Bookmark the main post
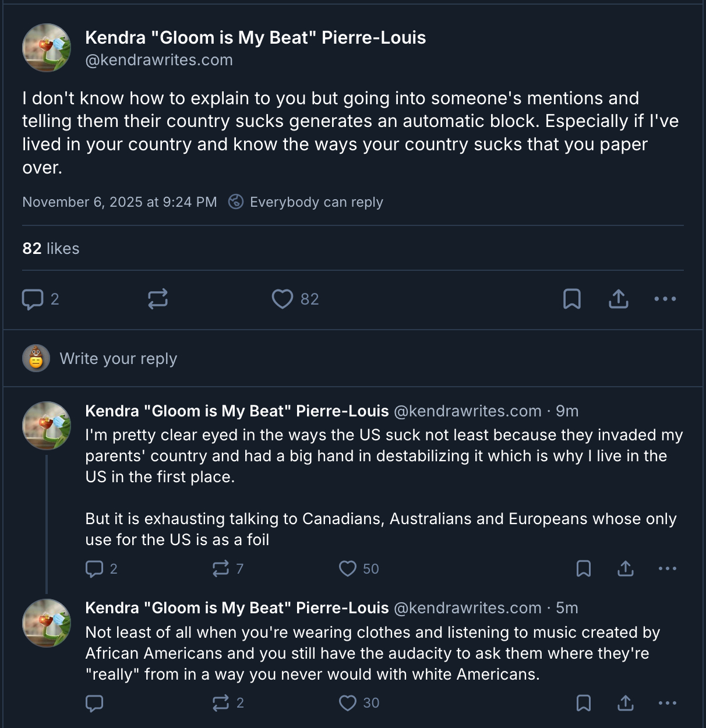 point(572,299)
